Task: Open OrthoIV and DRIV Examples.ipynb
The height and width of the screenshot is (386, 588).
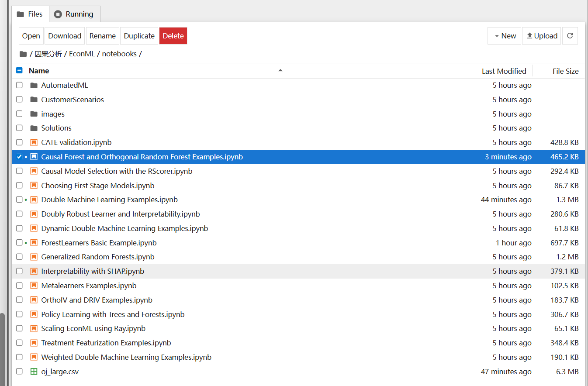Action: (97, 300)
